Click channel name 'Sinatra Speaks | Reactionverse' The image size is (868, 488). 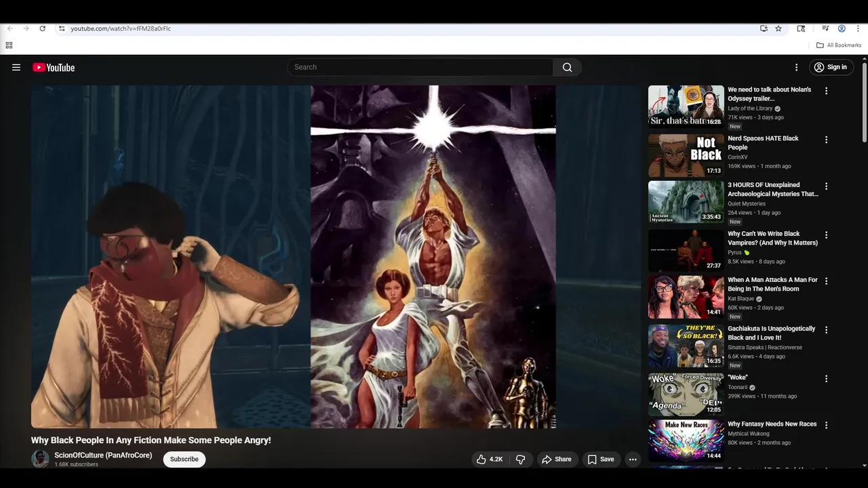pyautogui.click(x=765, y=348)
